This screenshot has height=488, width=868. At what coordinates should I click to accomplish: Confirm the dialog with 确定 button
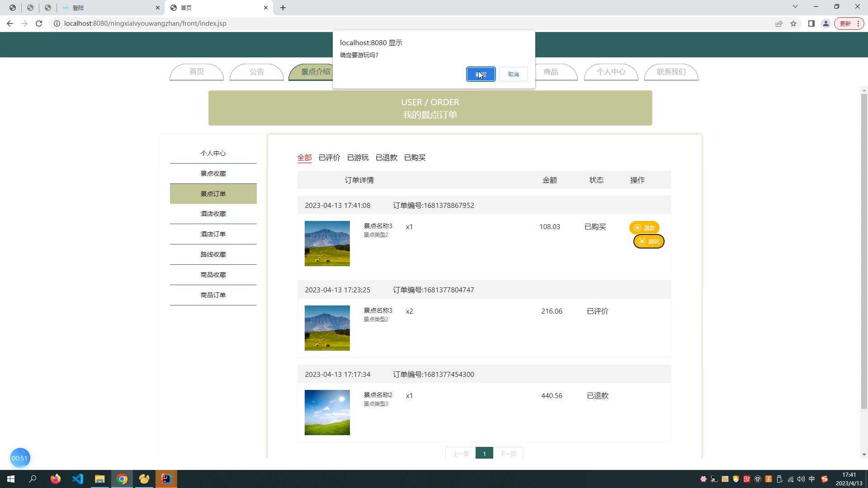click(x=481, y=74)
